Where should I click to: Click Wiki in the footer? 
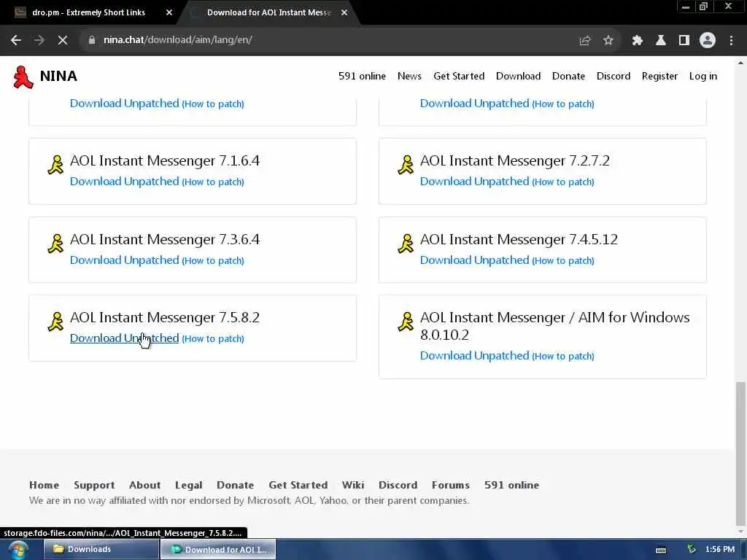click(x=353, y=485)
